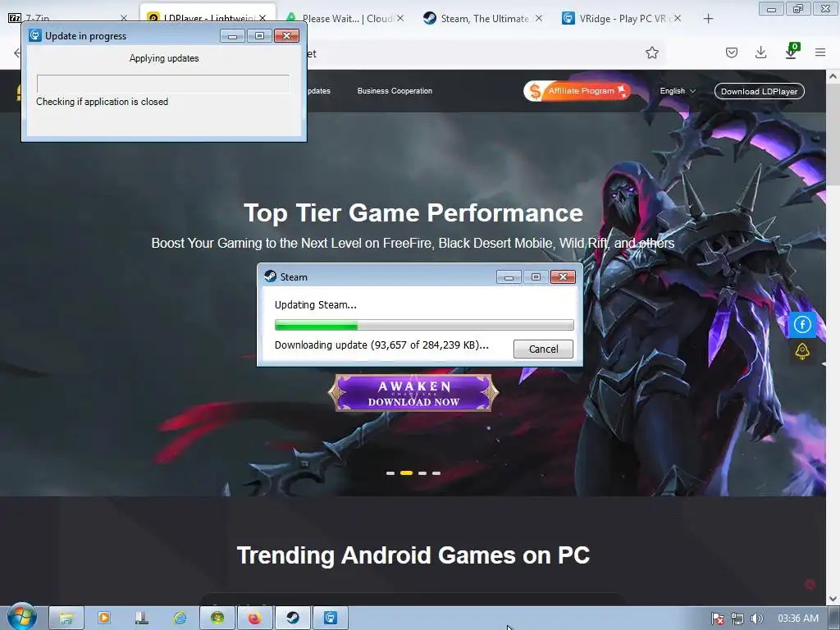Viewport: 840px width, 630px height.
Task: Click the Applying updates progress bar
Action: [163, 84]
